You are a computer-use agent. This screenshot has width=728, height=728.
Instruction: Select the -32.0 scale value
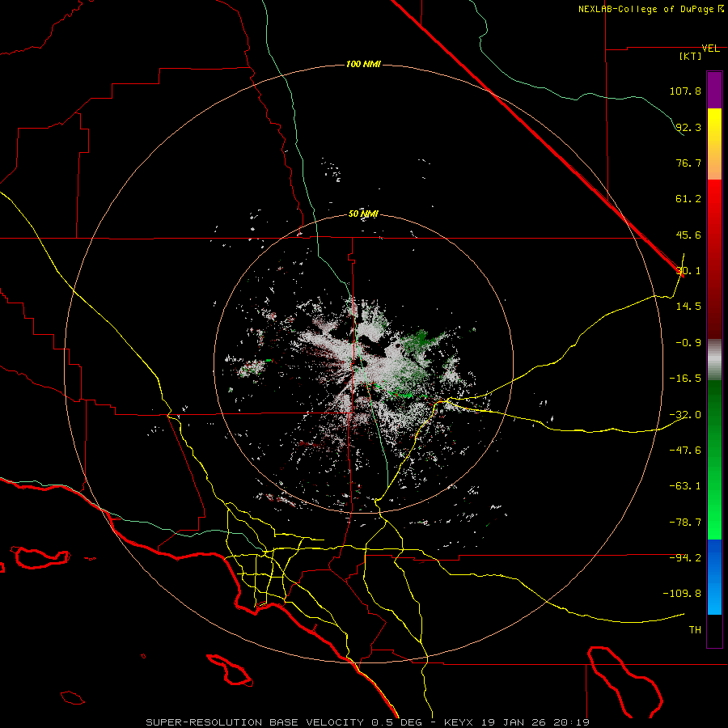pos(685,415)
